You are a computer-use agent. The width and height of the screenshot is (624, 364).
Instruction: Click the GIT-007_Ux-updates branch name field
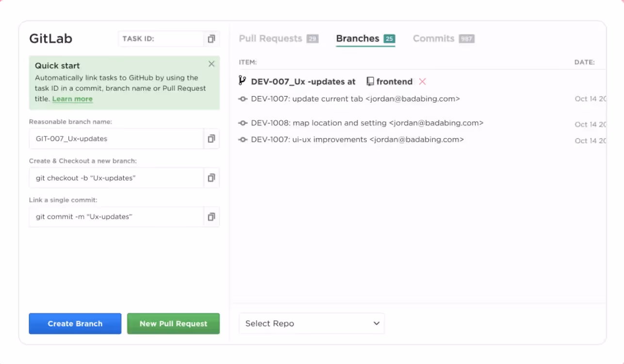(x=116, y=139)
